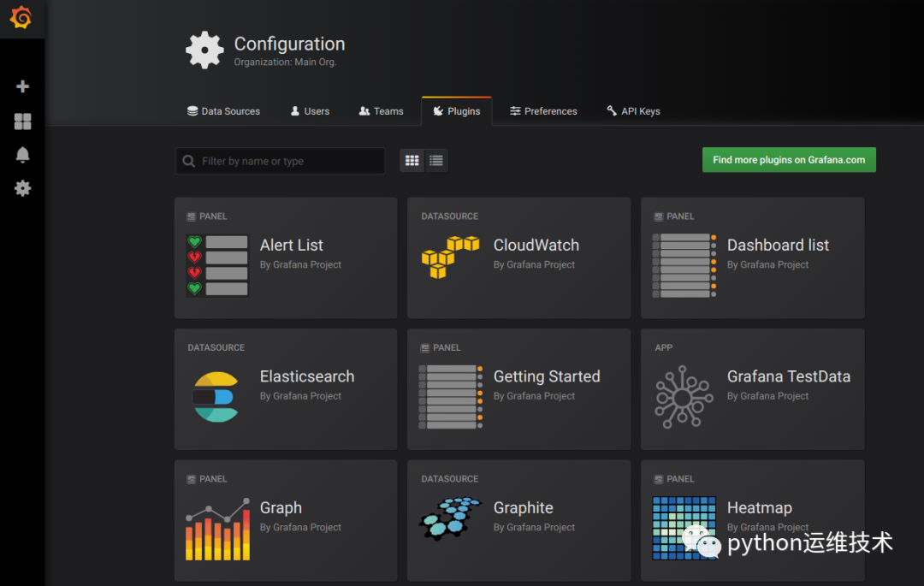This screenshot has height=586, width=924.
Task: Click 'By Grafana Project' under CloudWatch
Action: click(534, 265)
